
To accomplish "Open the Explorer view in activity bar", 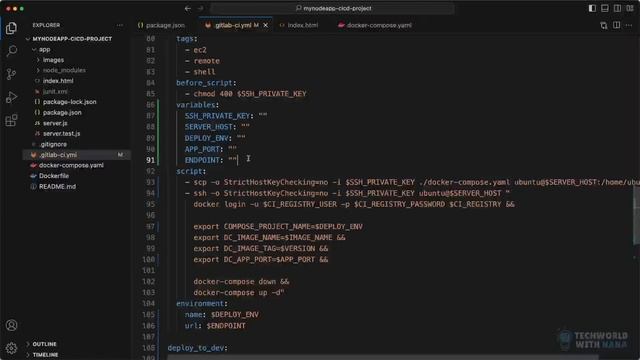I will [11, 28].
